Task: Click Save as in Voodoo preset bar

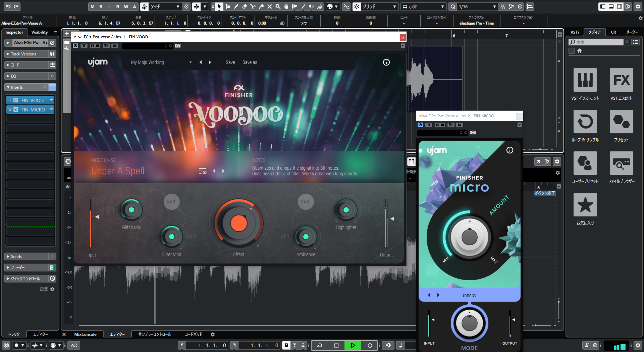Action: coord(250,62)
